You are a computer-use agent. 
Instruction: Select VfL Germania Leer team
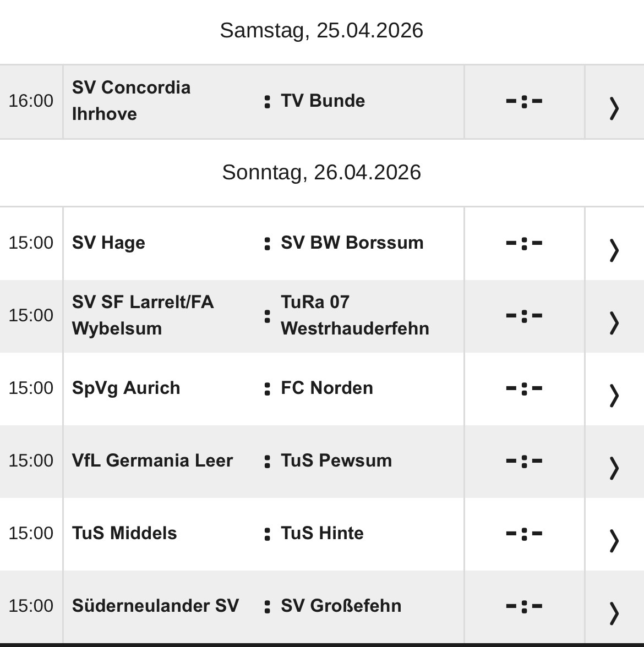[152, 460]
